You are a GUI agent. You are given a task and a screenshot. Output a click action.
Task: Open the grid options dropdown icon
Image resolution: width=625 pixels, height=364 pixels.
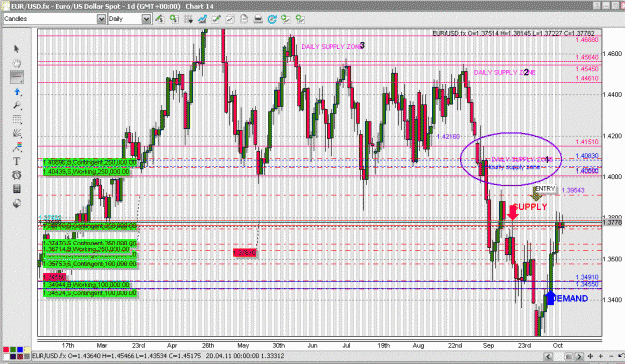point(189,19)
